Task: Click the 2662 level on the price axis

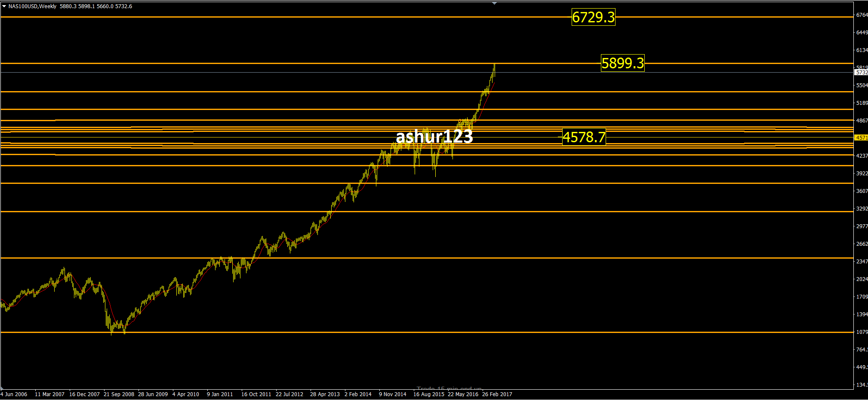Action: tap(862, 244)
